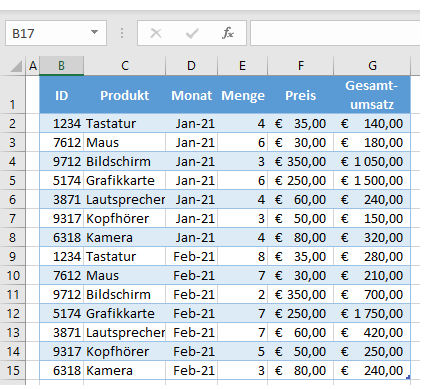Screen dimensions: 432x389
Task: Select Kamera cell in row 8
Action: pos(125,237)
